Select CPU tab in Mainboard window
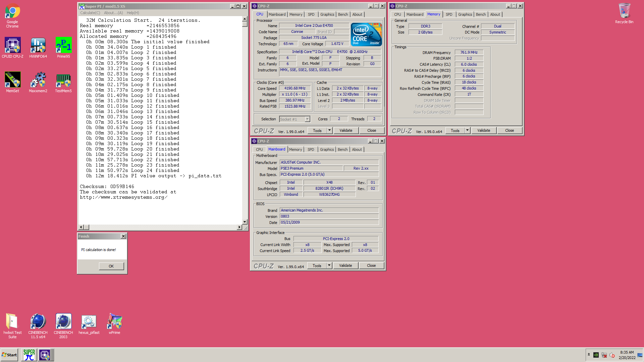The image size is (644, 362). [259, 149]
